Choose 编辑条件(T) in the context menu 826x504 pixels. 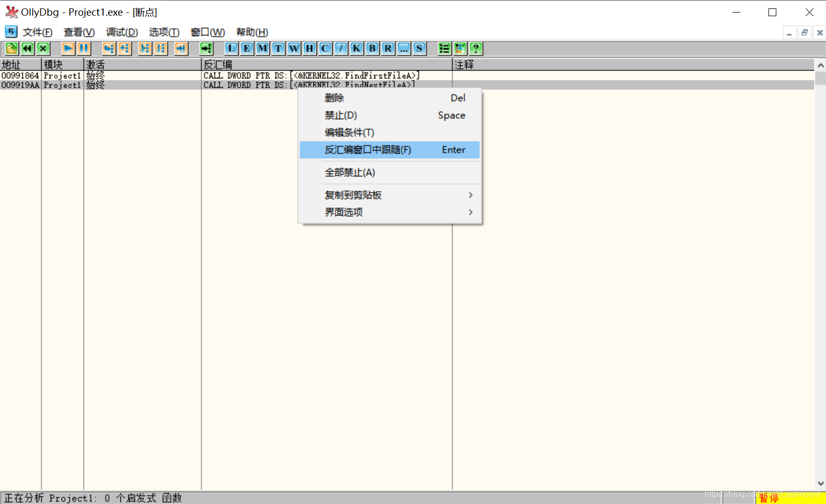[x=389, y=133]
